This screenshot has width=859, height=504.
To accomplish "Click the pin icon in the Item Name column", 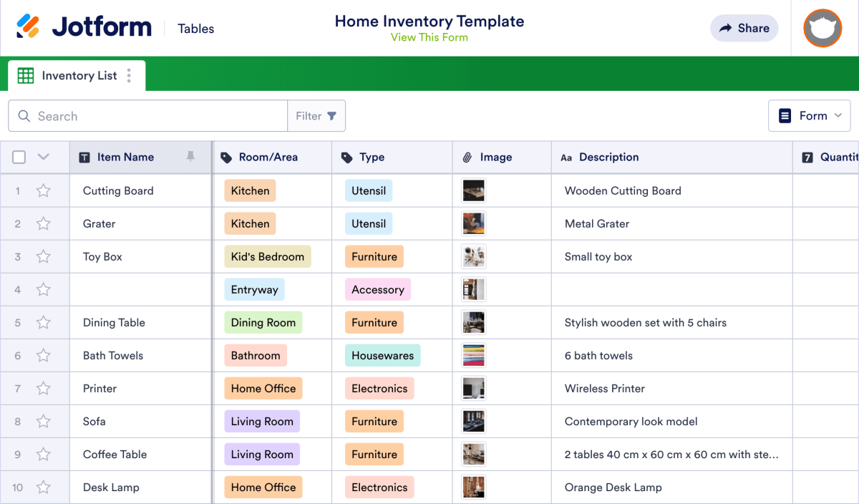I will coord(190,157).
